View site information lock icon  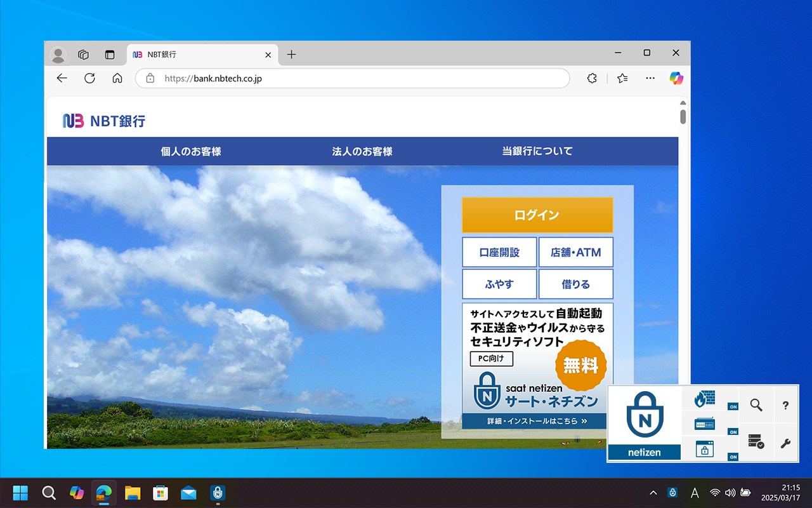click(x=150, y=79)
